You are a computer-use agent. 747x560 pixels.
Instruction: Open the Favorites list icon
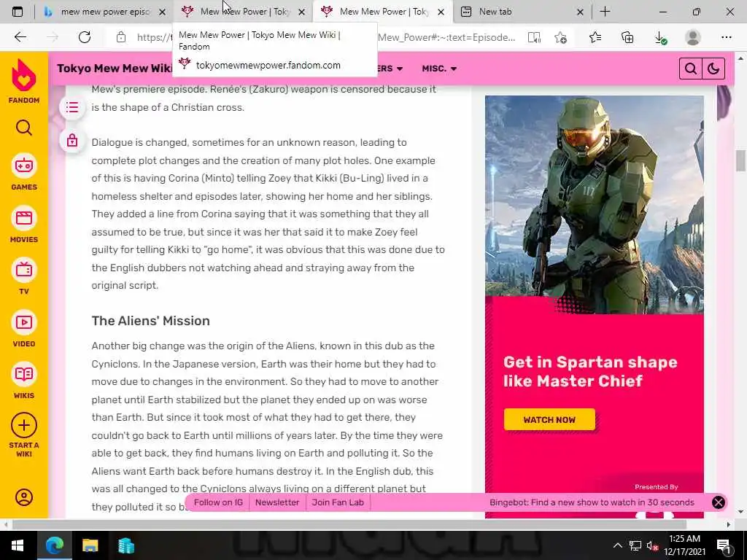point(595,37)
